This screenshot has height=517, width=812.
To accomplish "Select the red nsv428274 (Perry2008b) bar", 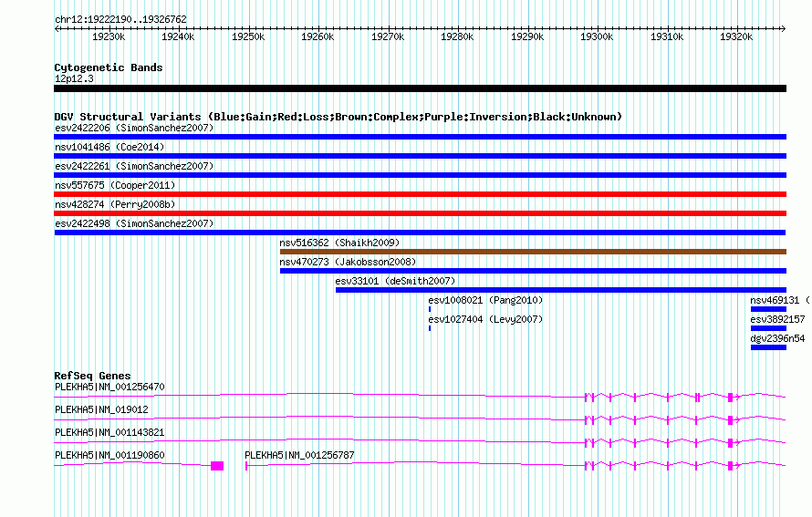I will coord(420,213).
